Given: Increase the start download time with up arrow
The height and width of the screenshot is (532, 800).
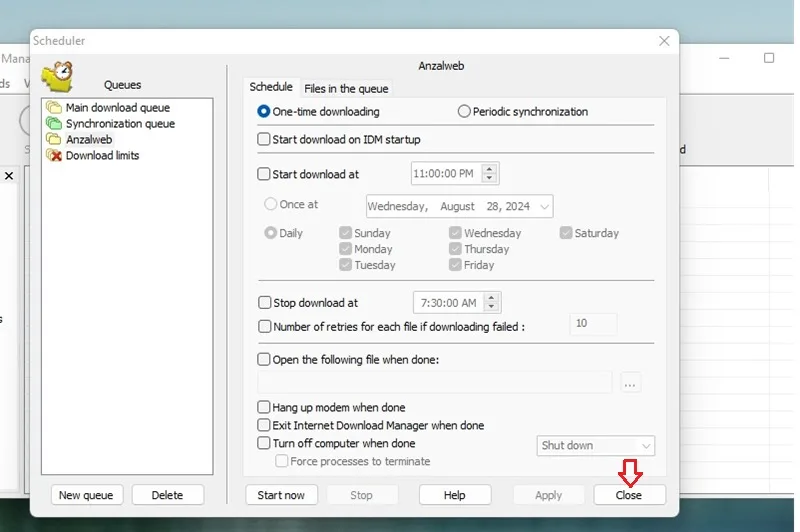Looking at the screenshot, I should [489, 169].
